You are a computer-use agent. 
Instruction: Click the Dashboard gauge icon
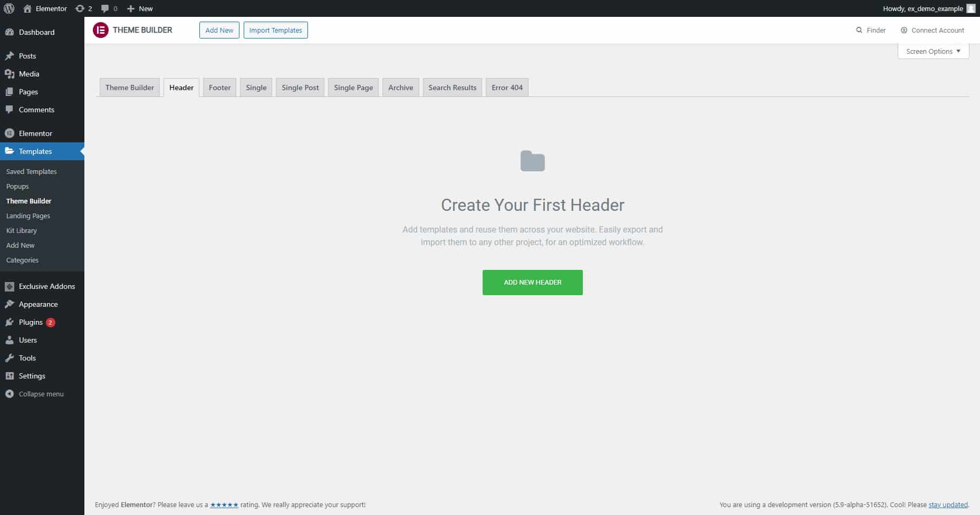point(9,32)
